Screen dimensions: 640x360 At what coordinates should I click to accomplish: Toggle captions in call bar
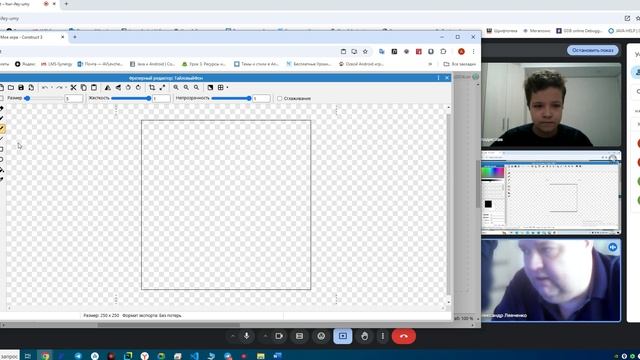(x=300, y=336)
